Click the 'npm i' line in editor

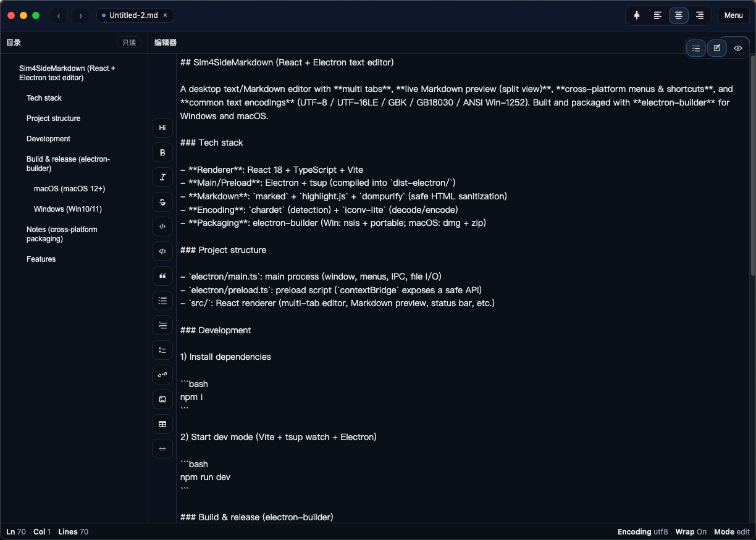191,397
